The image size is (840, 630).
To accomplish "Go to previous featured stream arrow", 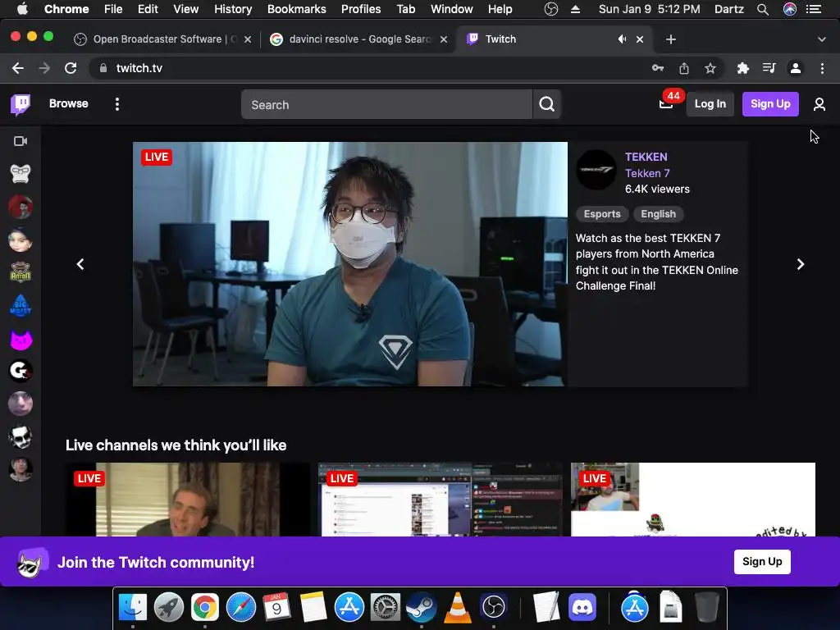I will (80, 264).
